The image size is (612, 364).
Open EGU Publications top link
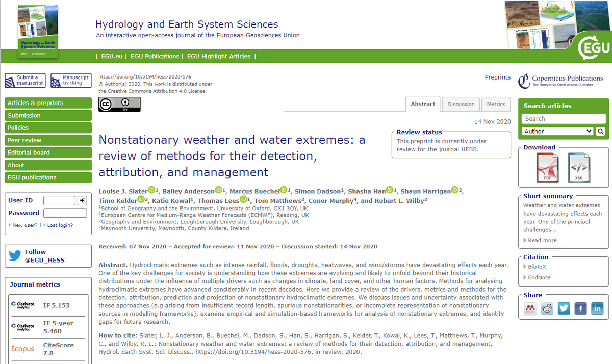[155, 56]
